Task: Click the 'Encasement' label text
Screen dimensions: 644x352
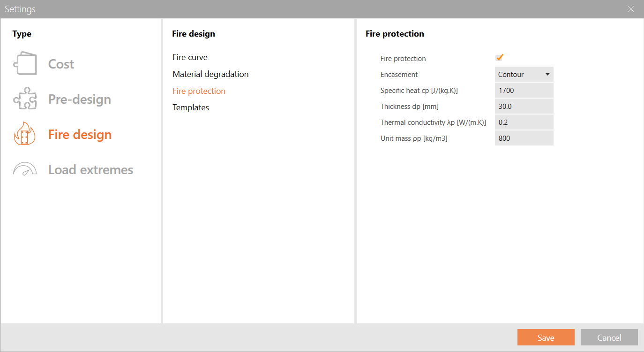Action: coord(399,75)
